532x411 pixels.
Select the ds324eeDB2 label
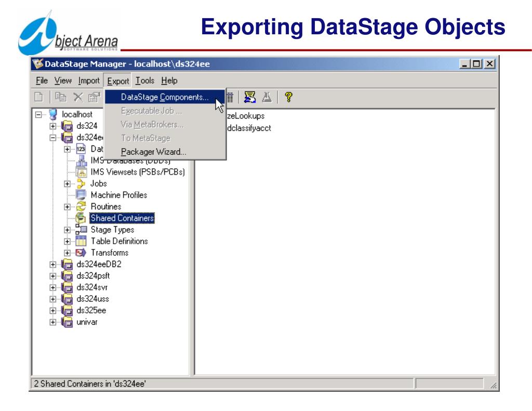point(99,264)
